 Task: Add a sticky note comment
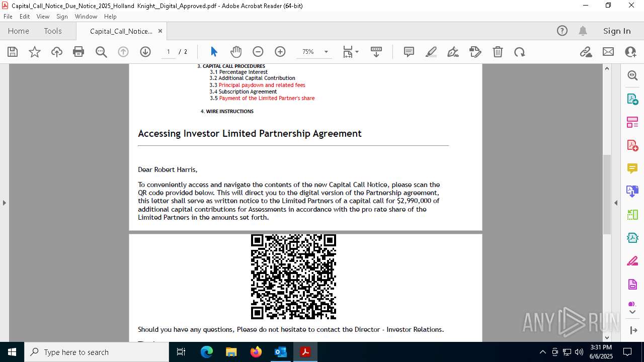[409, 52]
